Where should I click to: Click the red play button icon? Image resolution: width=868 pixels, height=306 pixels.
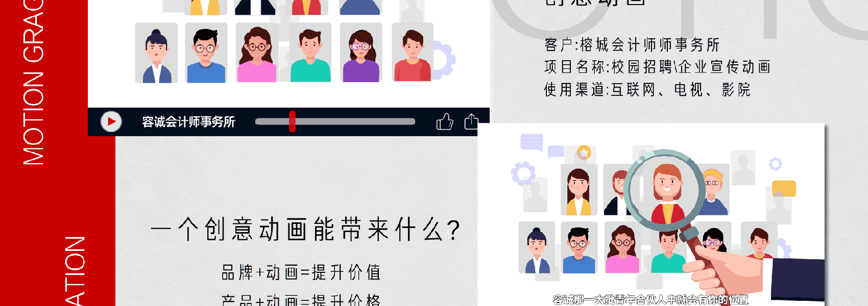[x=111, y=122]
